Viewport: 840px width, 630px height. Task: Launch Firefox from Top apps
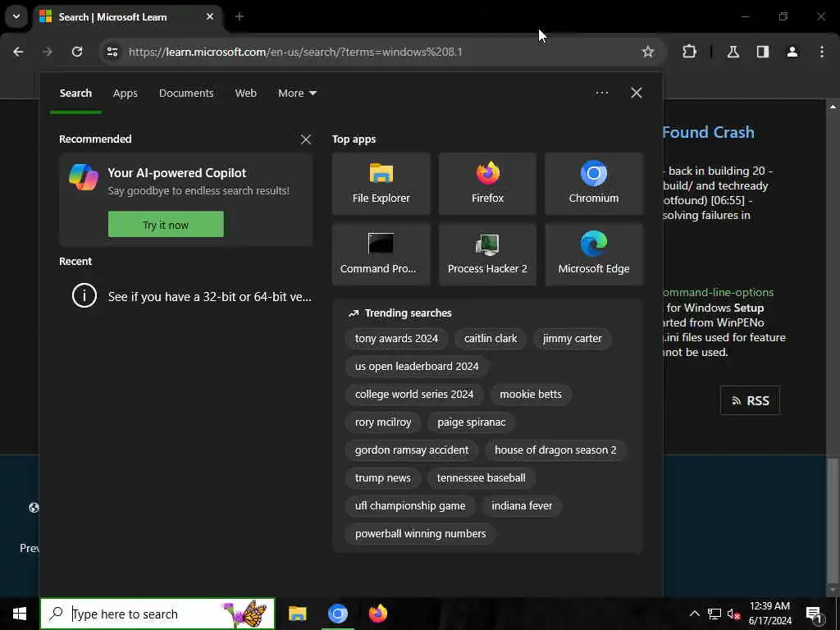coord(487,184)
